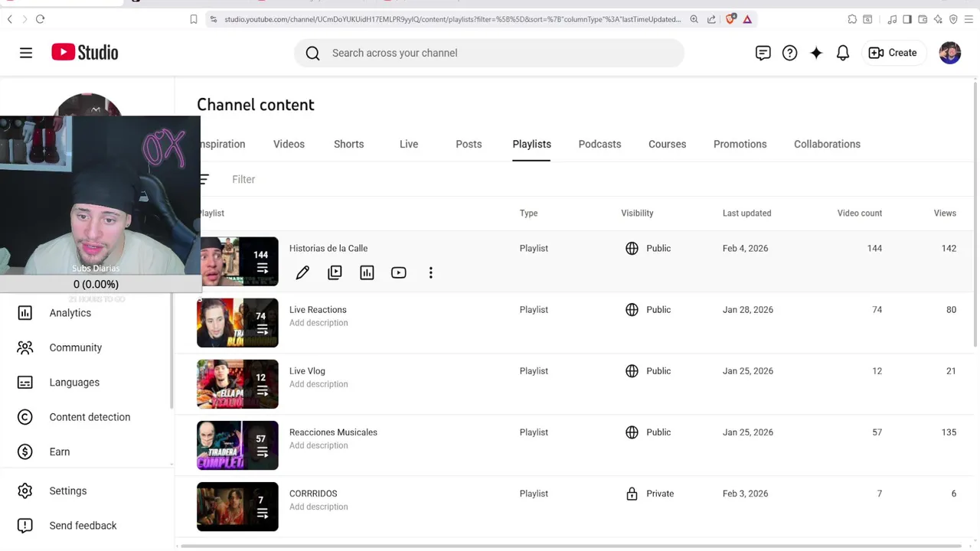Open the comments feedback icon in header

pyautogui.click(x=763, y=53)
